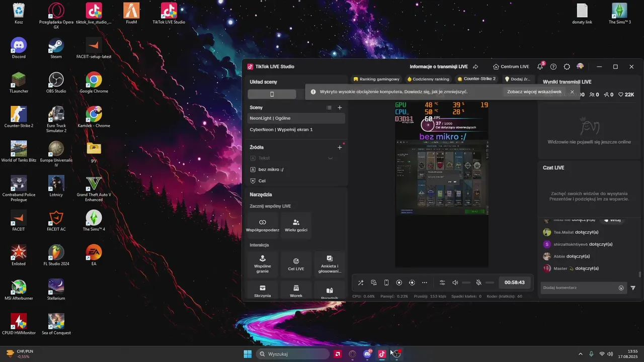Open the Skrzynia tool

tap(263, 291)
